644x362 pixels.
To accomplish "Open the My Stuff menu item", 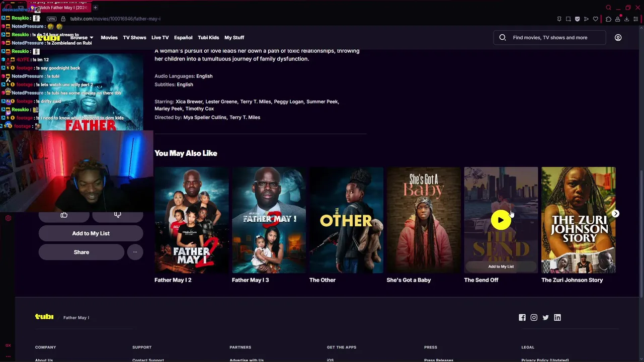I will tap(234, 38).
